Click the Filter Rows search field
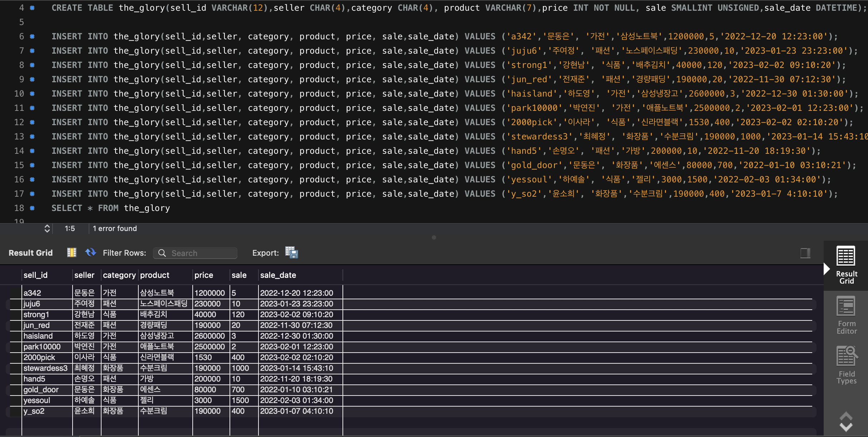 point(195,253)
